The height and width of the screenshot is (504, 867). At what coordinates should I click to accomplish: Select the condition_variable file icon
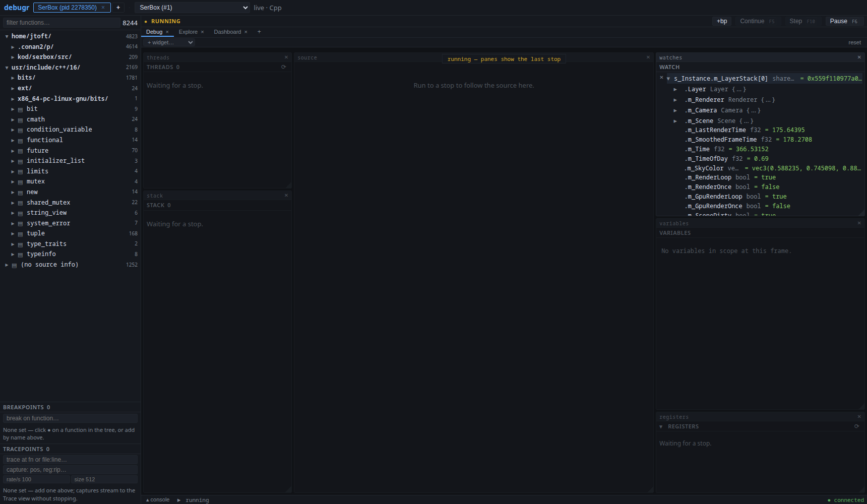[20, 130]
